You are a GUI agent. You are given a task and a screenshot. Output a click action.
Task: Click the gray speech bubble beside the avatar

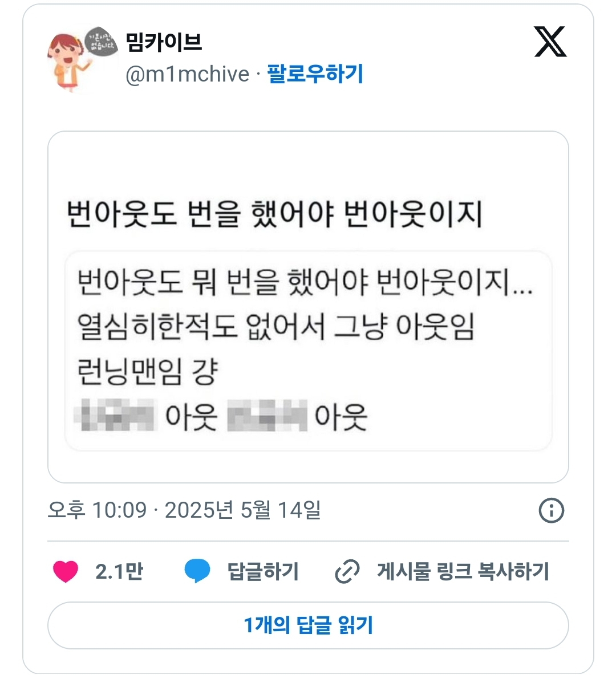(101, 42)
